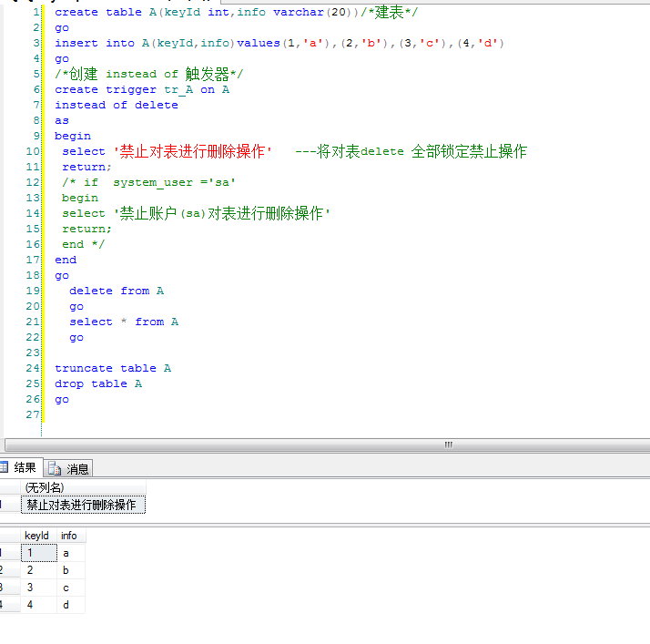Select the (无列名) column header
Screen dimensions: 650x644
83,487
